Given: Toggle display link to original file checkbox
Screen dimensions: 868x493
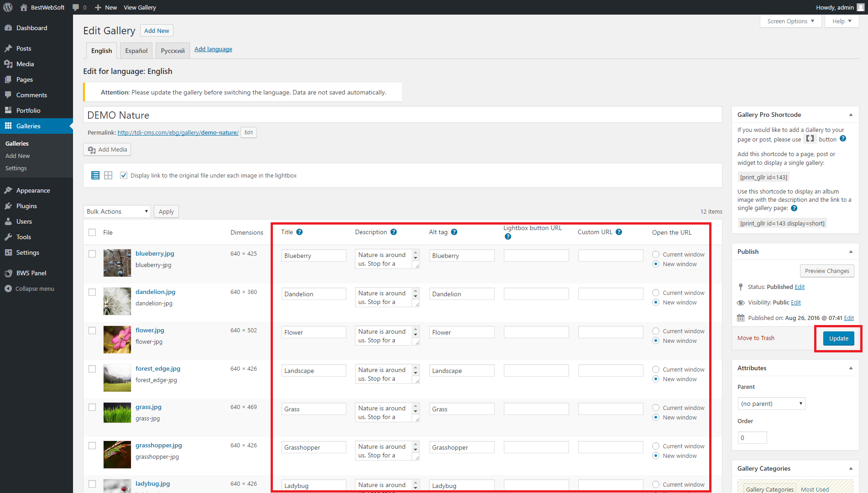Looking at the screenshot, I should point(124,175).
